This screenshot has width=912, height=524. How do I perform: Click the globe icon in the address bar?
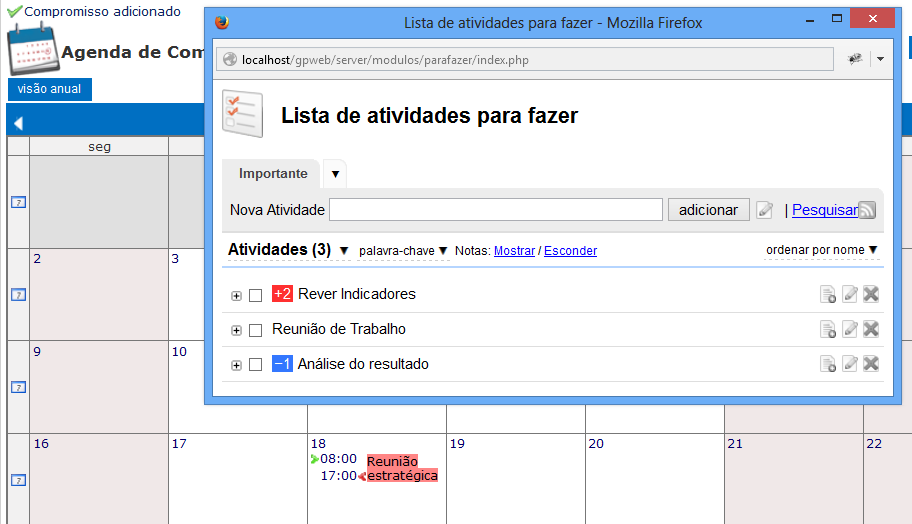click(x=230, y=59)
